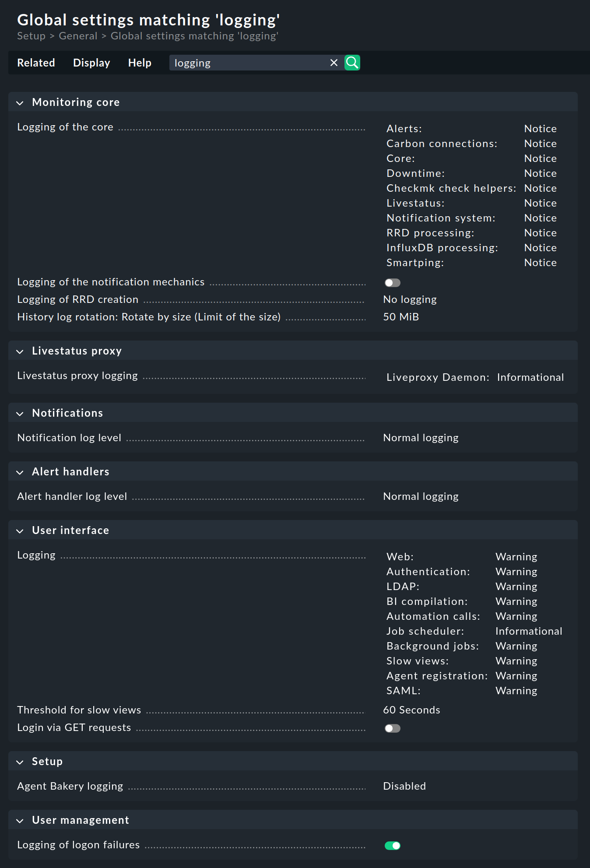Disable Logging of logon failures
The height and width of the screenshot is (868, 590).
point(393,845)
